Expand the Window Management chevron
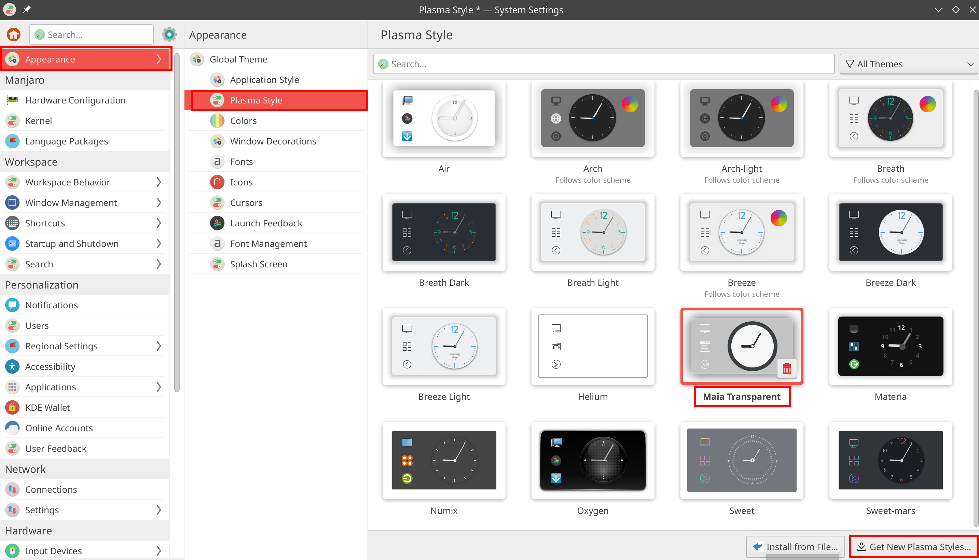The width and height of the screenshot is (979, 560). coord(159,203)
